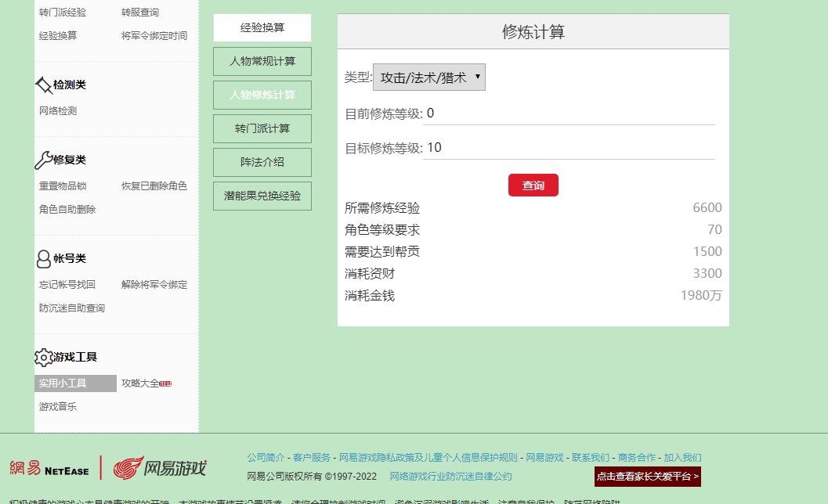Open the 转服查询 link
The image size is (828, 504).
[x=140, y=13]
